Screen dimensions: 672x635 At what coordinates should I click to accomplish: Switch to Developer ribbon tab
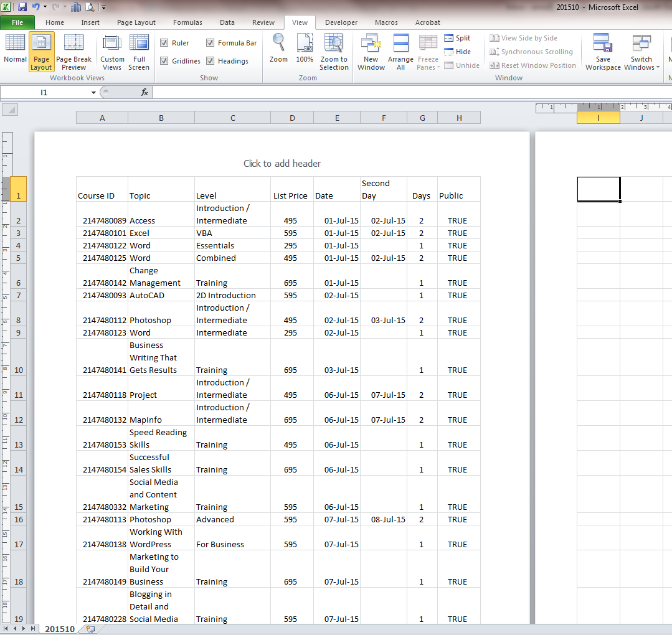(x=341, y=22)
